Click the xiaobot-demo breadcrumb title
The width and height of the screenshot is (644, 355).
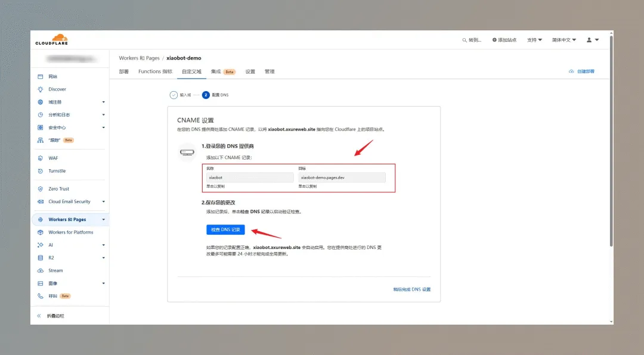click(184, 58)
